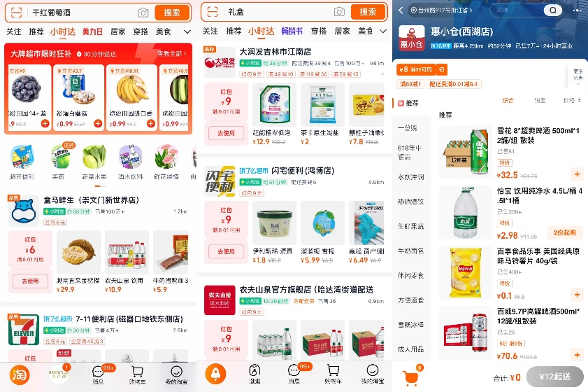Expand category list chevron in middle panel tabs
The width and height of the screenshot is (588, 392).
(x=383, y=31)
